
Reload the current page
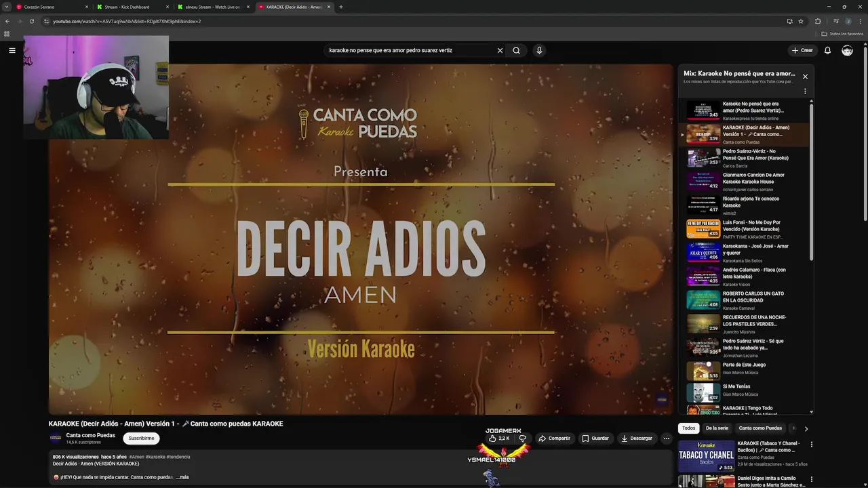coord(31,21)
